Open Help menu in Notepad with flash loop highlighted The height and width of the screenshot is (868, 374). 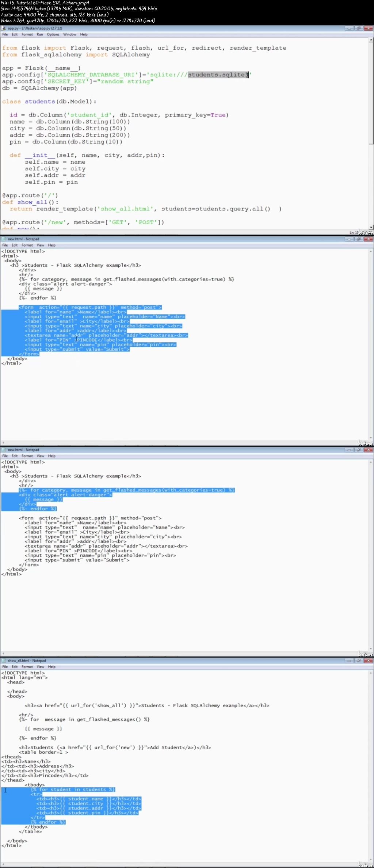tap(52, 456)
